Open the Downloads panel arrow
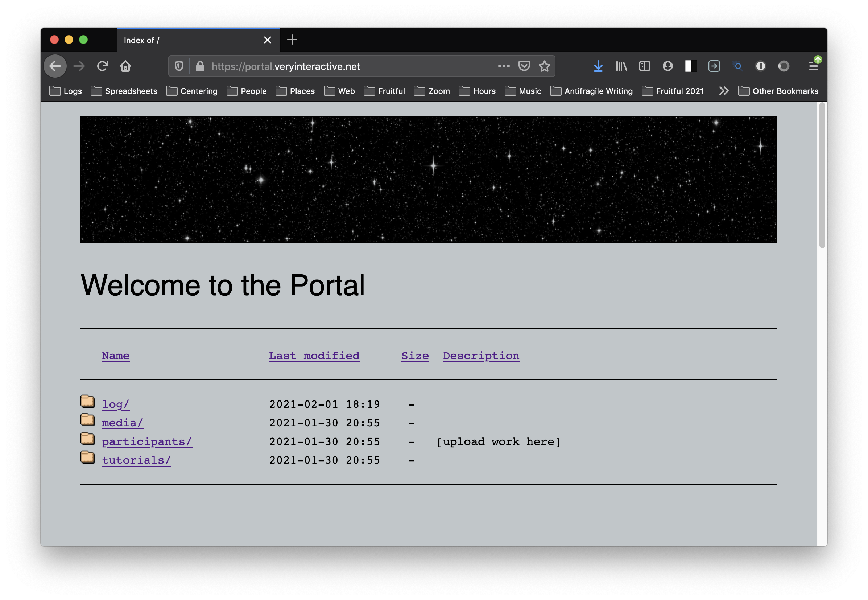Screen dimensions: 868x600 598,66
